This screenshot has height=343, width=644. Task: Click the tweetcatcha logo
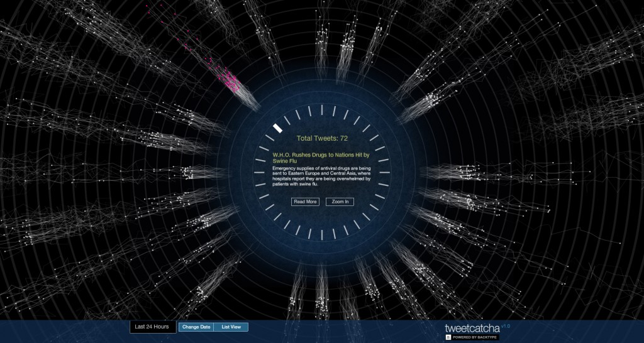click(472, 328)
